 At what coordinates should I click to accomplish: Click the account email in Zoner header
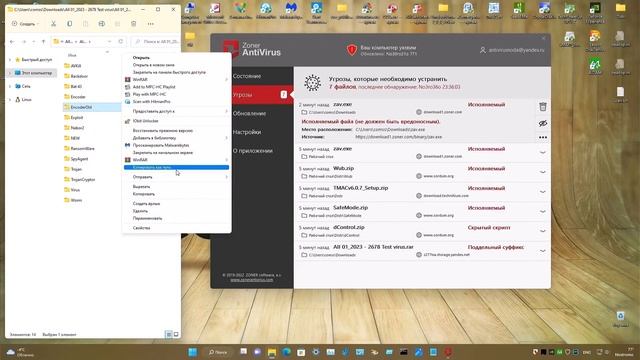[516, 50]
